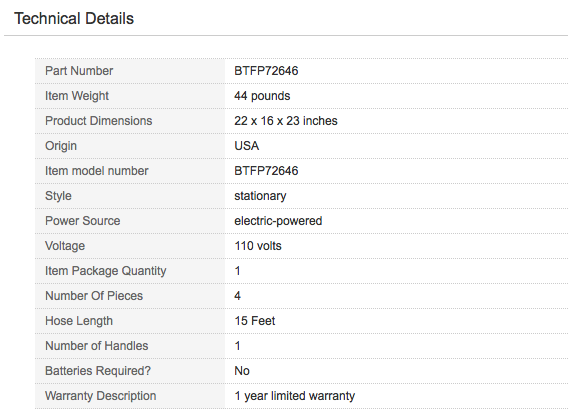Select the Part Number value BTFP72646
Screen dimensions: 568x417
[x=266, y=71]
